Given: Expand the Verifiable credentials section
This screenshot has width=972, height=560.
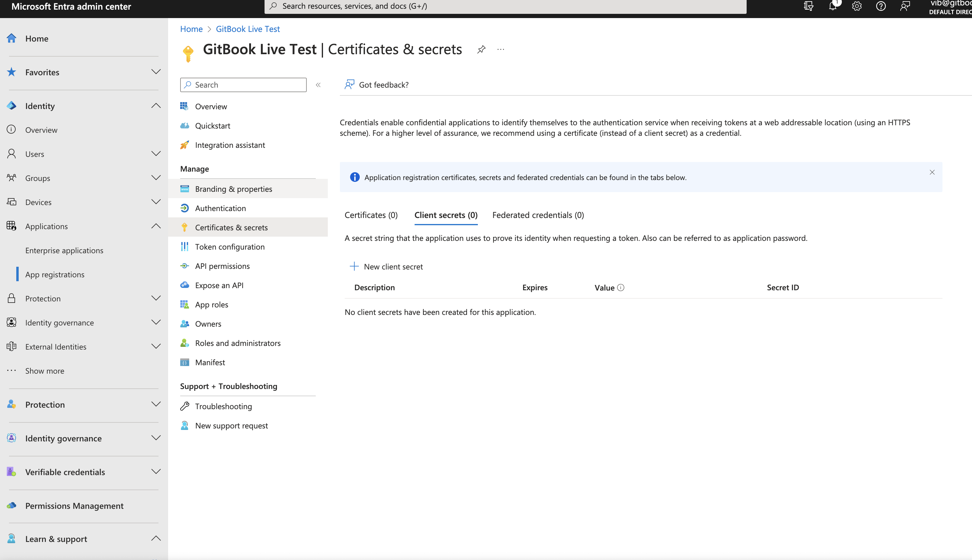Looking at the screenshot, I should tap(156, 472).
